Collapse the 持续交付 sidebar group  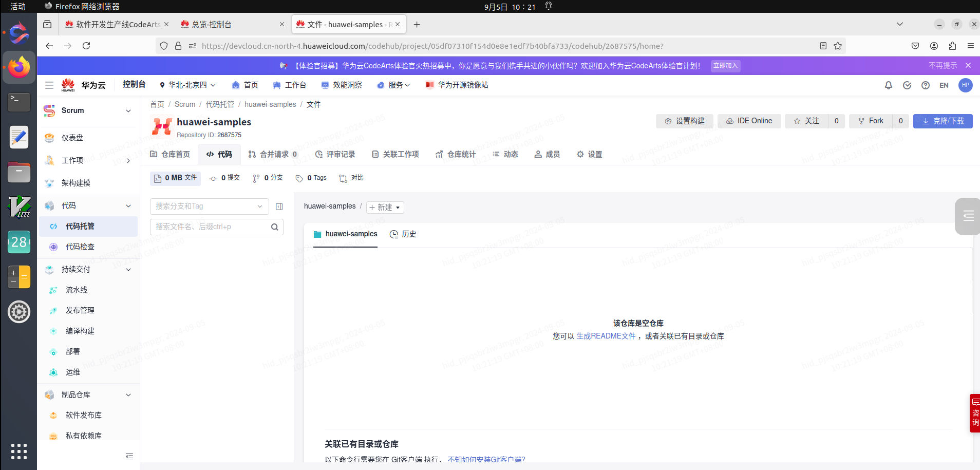128,270
